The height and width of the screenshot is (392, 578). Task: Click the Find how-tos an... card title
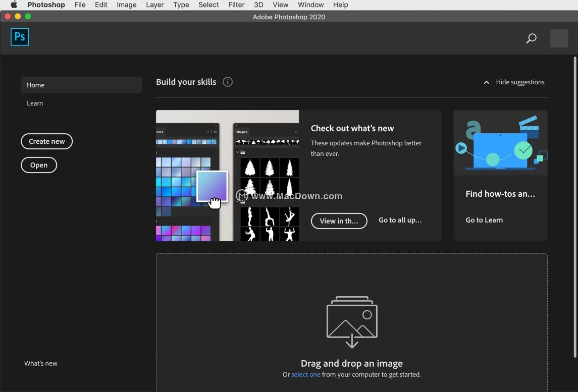[500, 194]
